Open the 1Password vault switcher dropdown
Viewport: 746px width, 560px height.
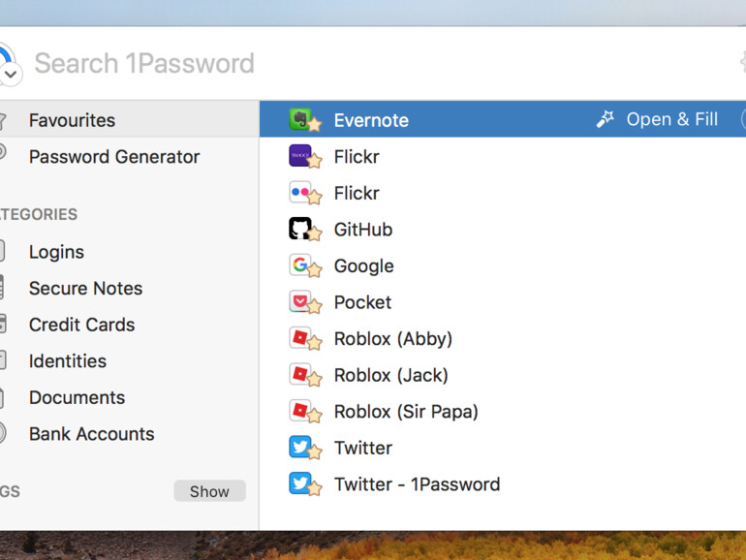10,74
